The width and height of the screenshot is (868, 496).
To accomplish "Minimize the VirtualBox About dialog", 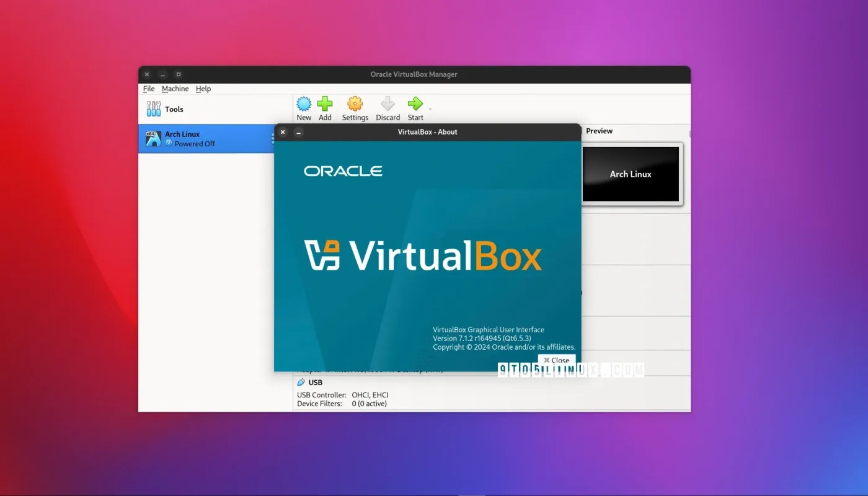I will 298,132.
